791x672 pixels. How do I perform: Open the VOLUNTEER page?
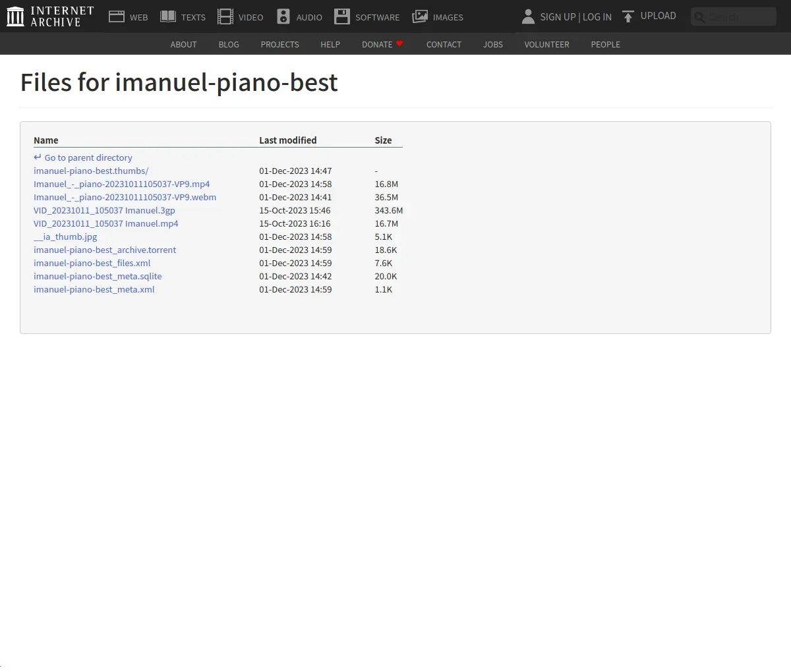546,44
